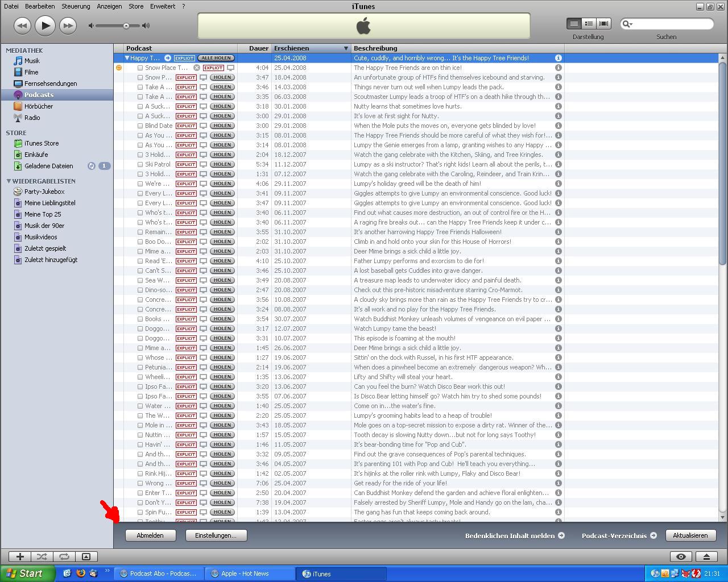Check the Sea W… episode checkbox
Screen dimensions: 728x582
tap(140, 280)
